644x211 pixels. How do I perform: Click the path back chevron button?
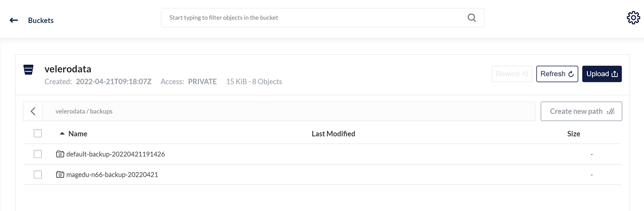33,111
